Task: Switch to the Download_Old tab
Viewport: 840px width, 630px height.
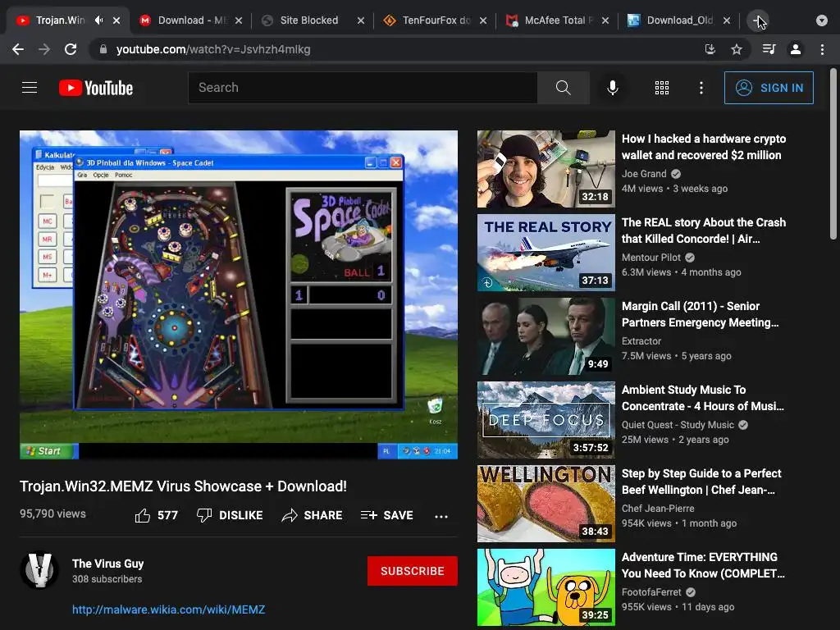Action: click(x=679, y=21)
